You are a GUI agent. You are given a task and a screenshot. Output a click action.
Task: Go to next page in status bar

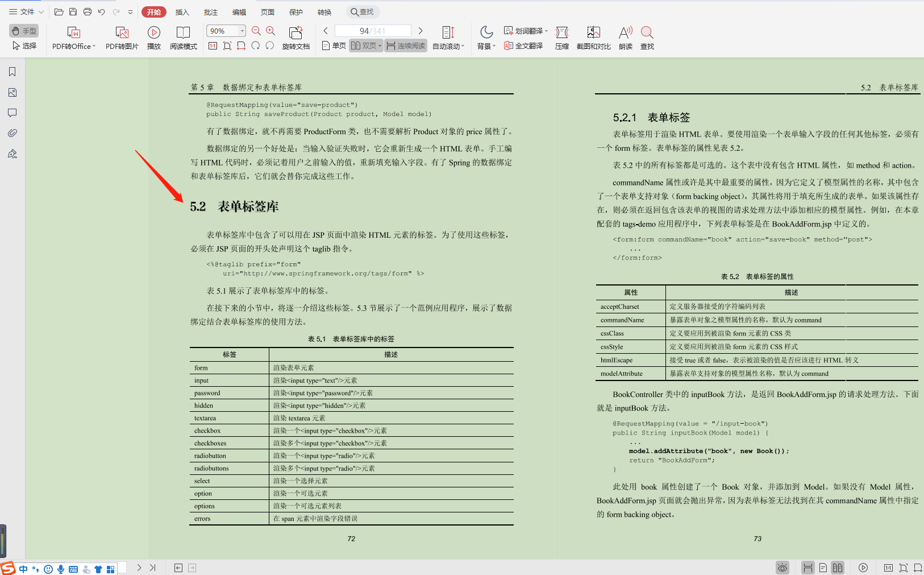click(x=139, y=568)
